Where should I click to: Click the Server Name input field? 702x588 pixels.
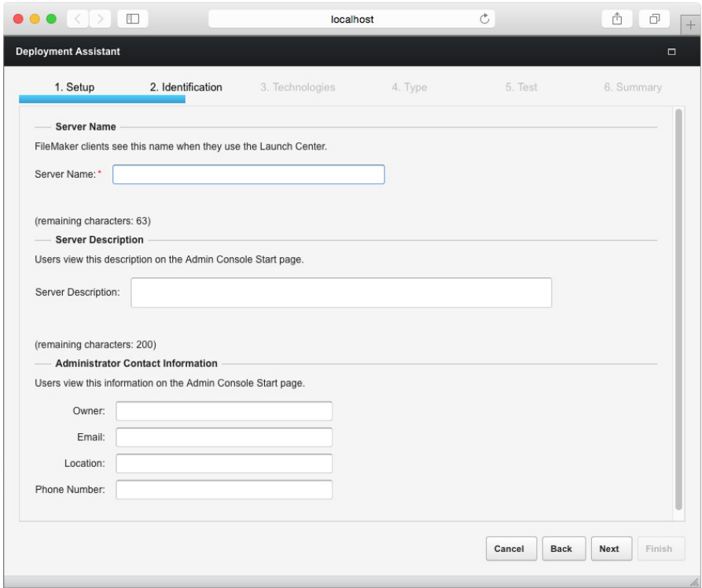(x=248, y=174)
